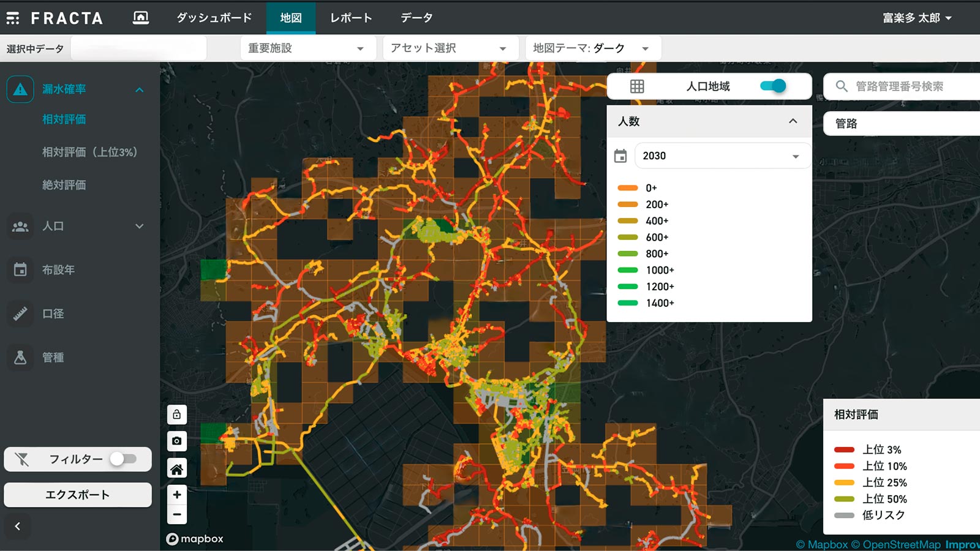The image size is (980, 551).
Task: Click the grid icon beside 人口地域
Action: [637, 86]
